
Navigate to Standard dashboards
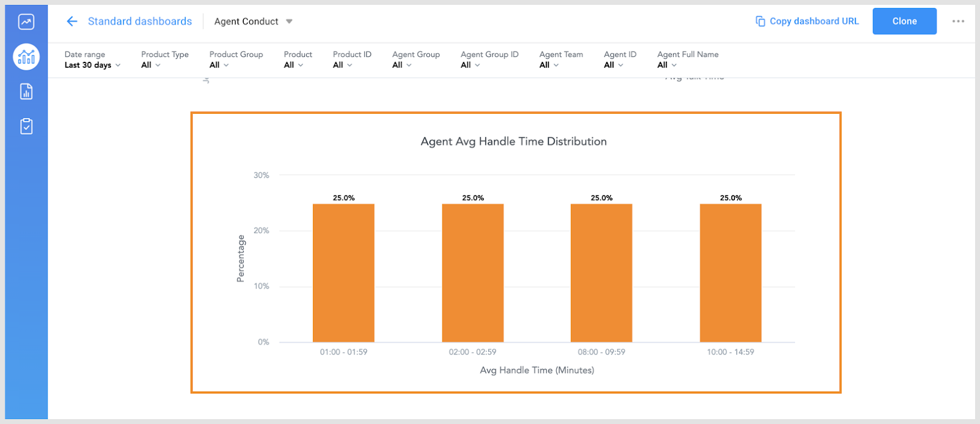[140, 21]
